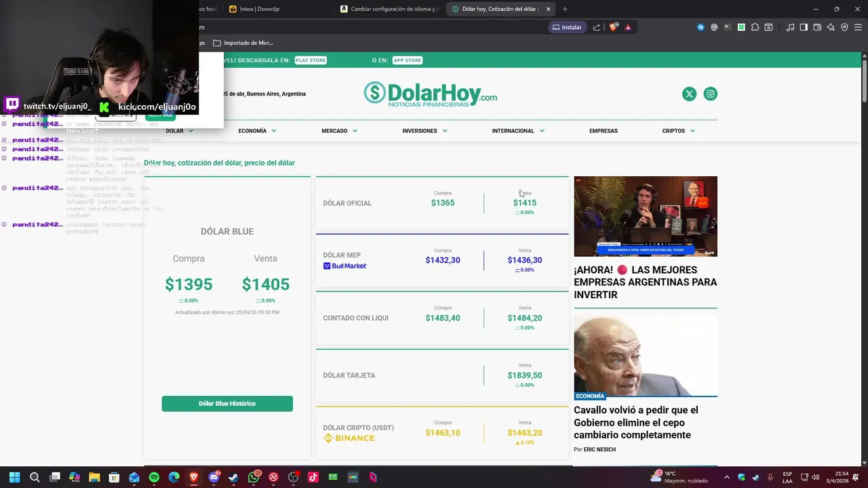Open the clock showing 21:54
This screenshot has height=488, width=868.
(837, 477)
